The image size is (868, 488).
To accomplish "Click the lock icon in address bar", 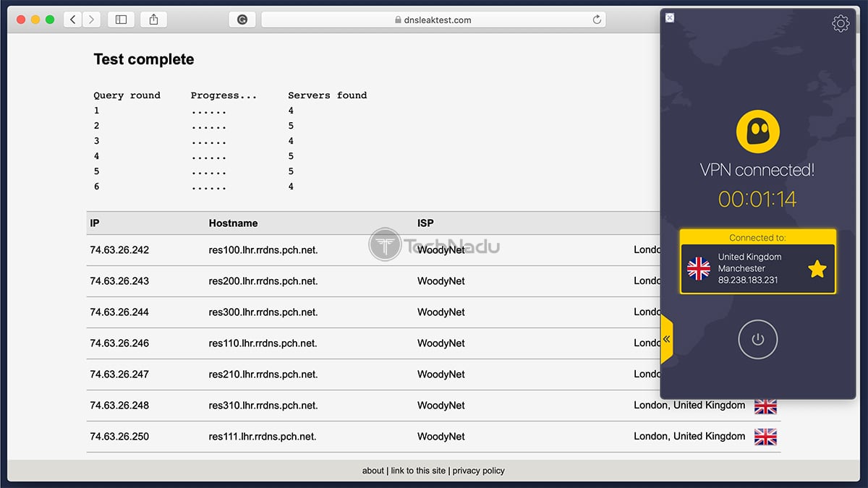I will point(398,20).
